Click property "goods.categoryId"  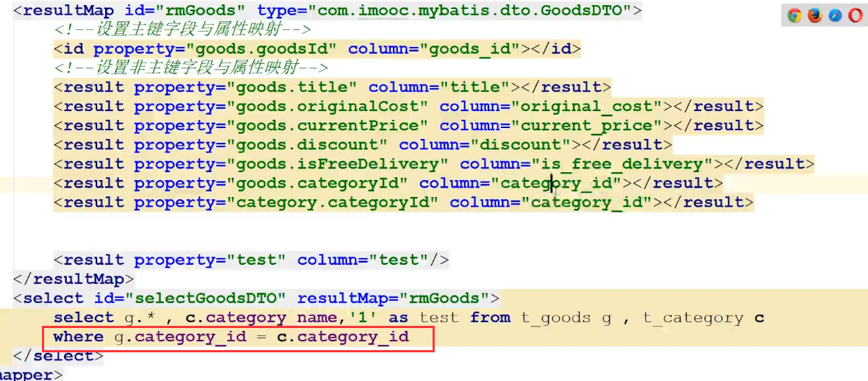tap(271, 182)
